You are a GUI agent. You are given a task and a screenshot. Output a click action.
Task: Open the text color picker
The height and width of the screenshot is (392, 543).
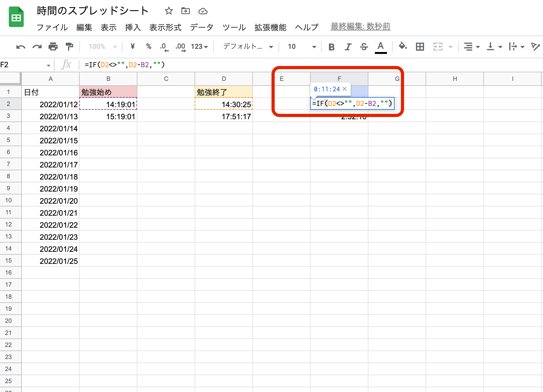click(x=381, y=48)
